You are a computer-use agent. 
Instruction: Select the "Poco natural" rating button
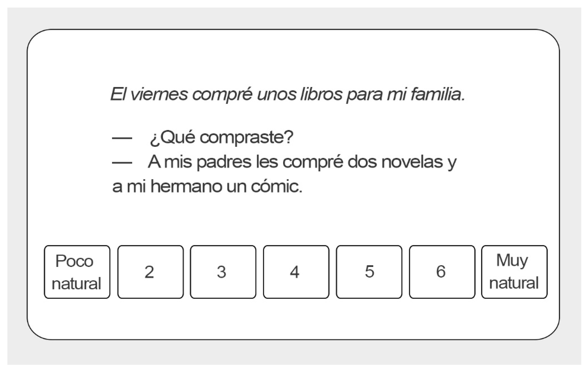tap(77, 272)
